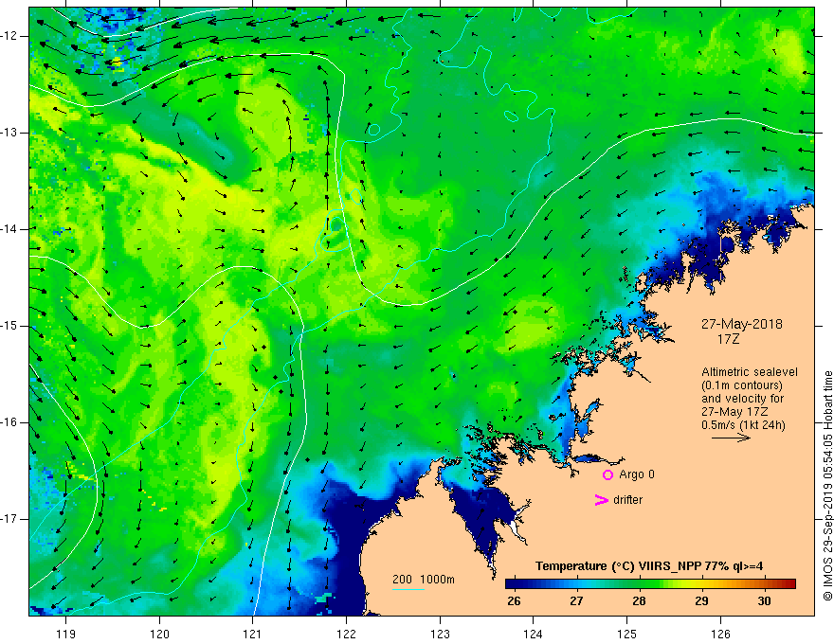Click the 'Altimetric sealevel' legend text
The image size is (834, 644).
pos(750,372)
